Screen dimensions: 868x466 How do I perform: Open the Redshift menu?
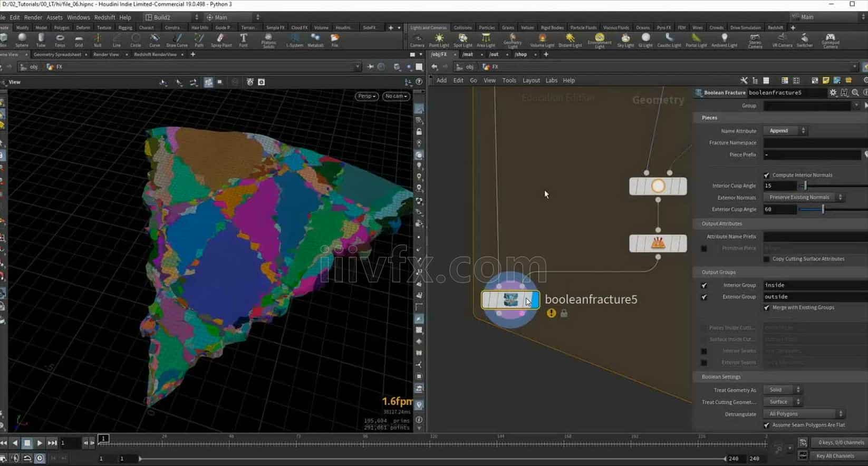pyautogui.click(x=104, y=17)
